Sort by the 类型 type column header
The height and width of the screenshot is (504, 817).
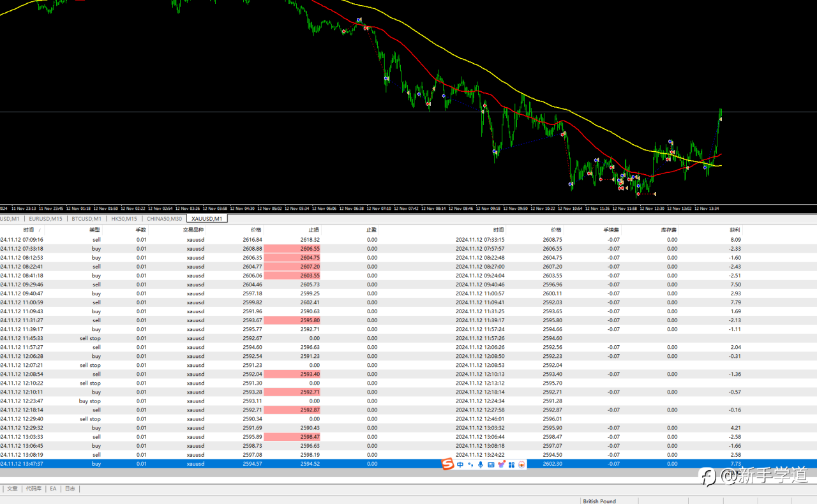click(94, 230)
